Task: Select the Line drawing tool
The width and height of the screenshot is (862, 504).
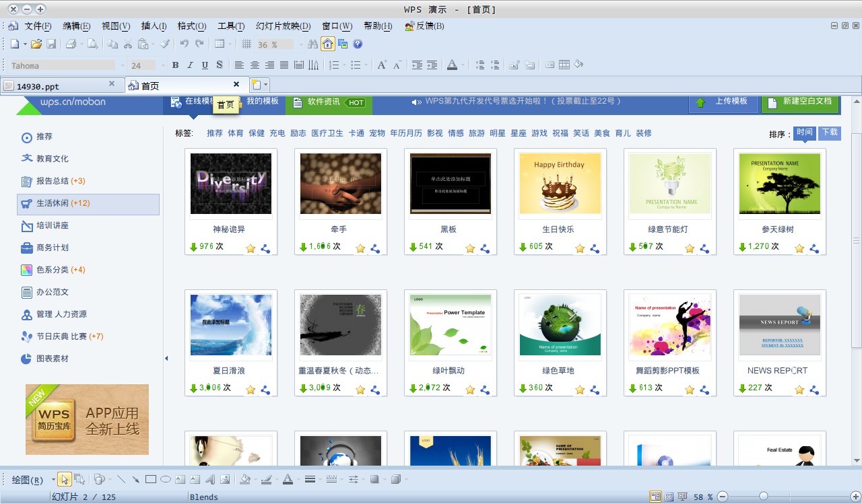Action: pos(121,479)
